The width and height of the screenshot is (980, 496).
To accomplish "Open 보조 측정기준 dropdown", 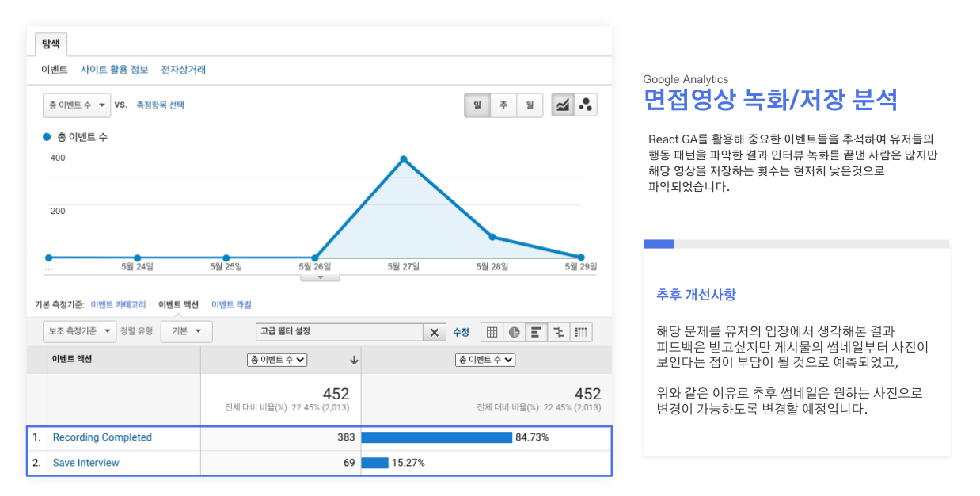I will [79, 331].
